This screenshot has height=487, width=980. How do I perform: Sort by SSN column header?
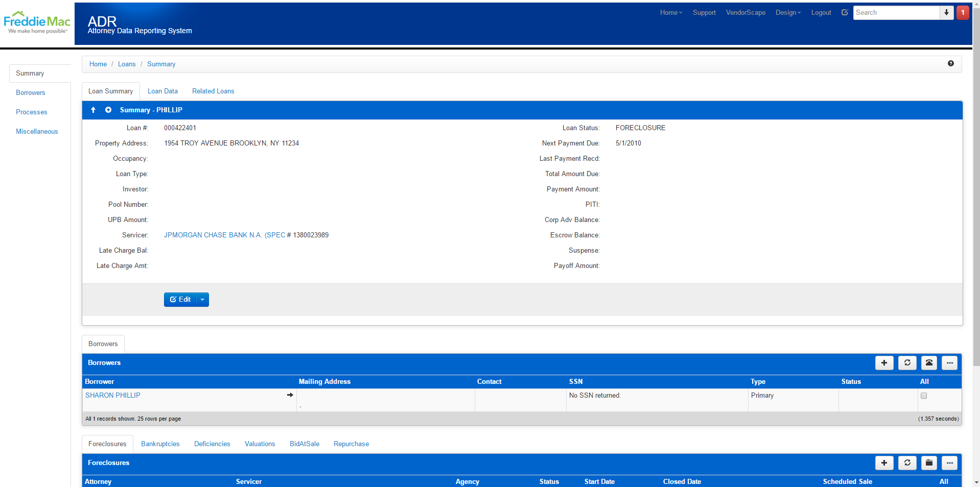tap(576, 382)
